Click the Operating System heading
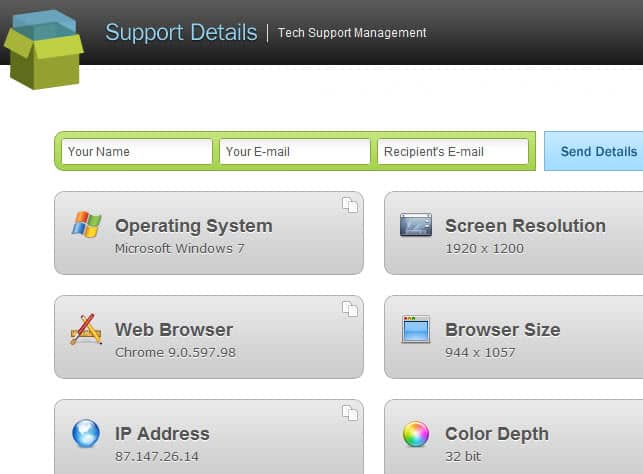Image resolution: width=643 pixels, height=474 pixels. [194, 226]
